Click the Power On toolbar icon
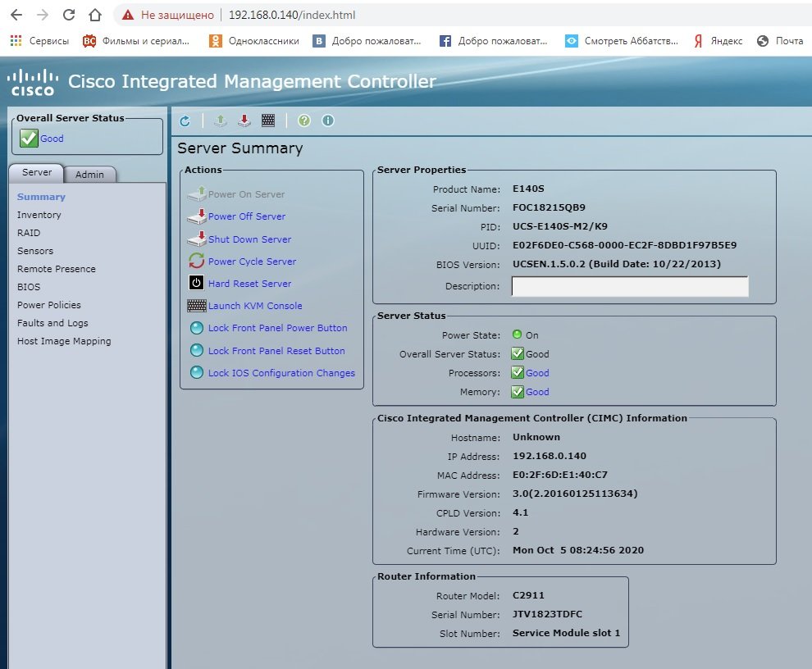This screenshot has height=669, width=812. click(x=220, y=121)
